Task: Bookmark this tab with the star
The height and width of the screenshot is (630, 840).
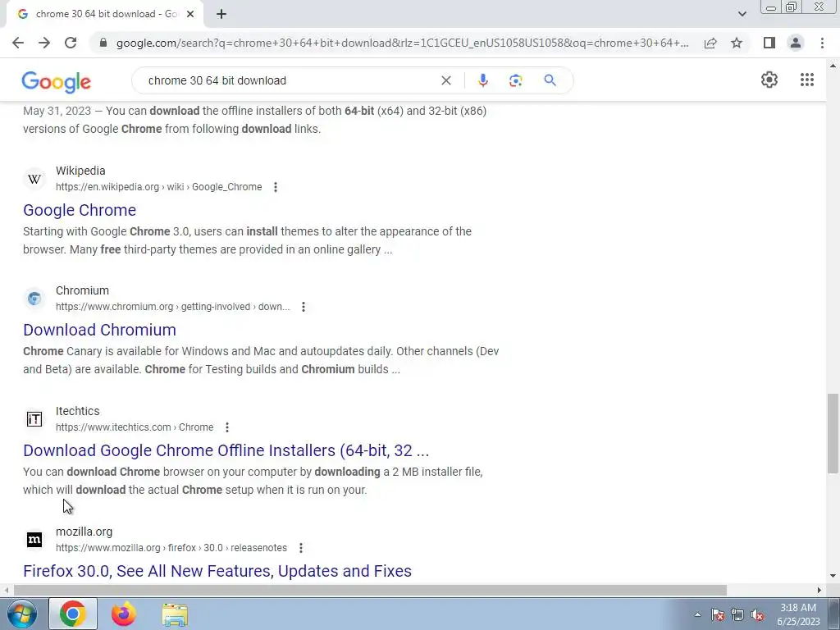Action: (x=737, y=43)
